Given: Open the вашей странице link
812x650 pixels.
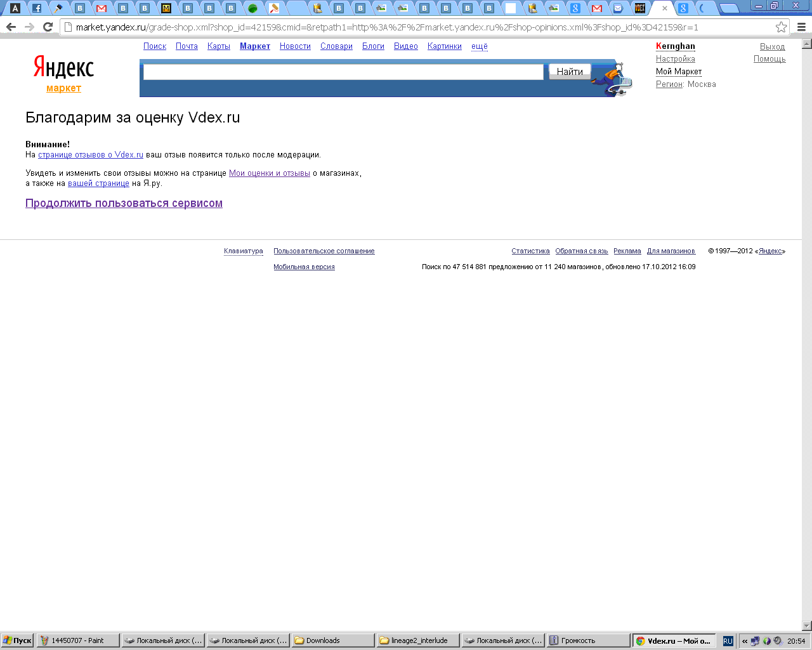Looking at the screenshot, I should (98, 183).
